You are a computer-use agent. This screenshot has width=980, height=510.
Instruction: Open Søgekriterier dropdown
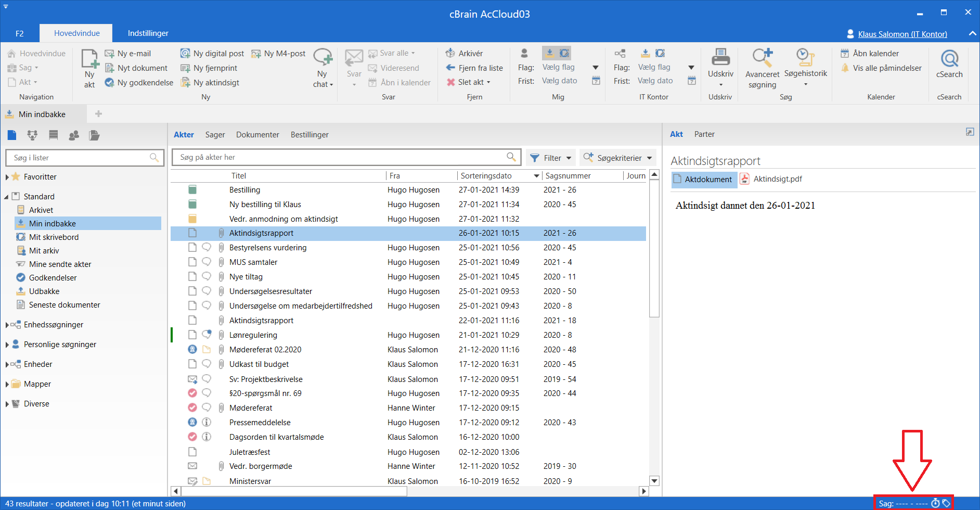[x=618, y=158]
